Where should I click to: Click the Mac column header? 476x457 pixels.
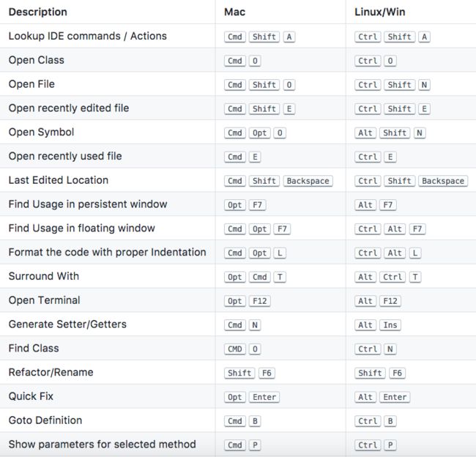pyautogui.click(x=234, y=12)
